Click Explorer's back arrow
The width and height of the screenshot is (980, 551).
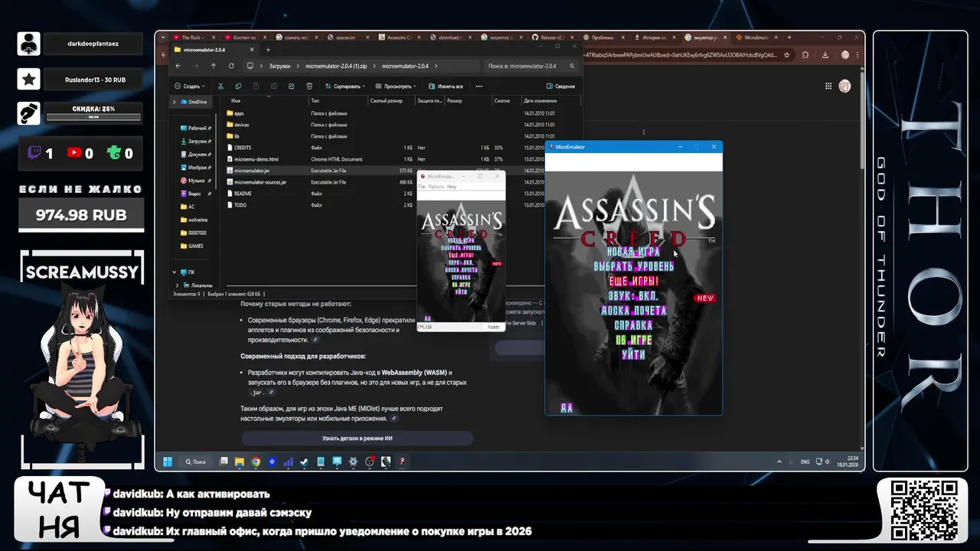click(x=178, y=66)
